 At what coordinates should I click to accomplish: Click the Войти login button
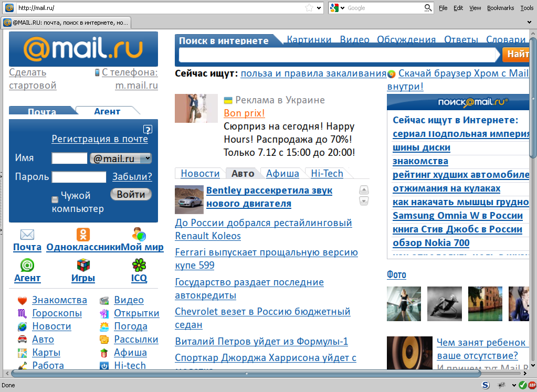pyautogui.click(x=131, y=194)
